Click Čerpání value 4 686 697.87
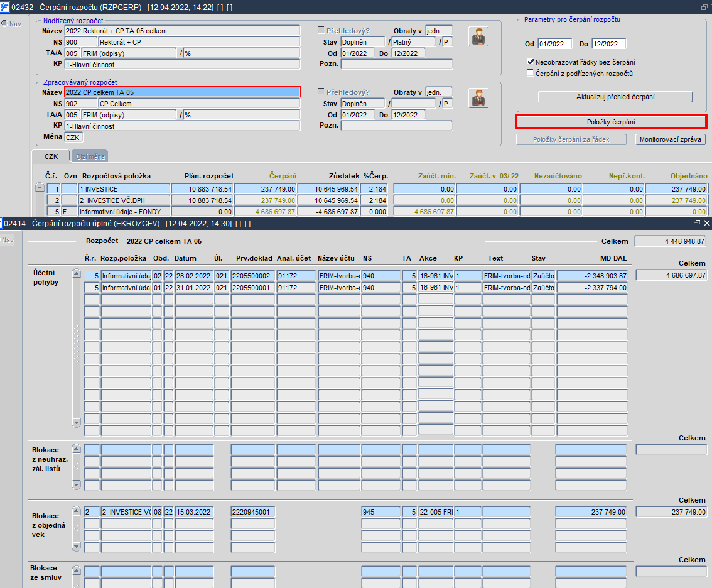Image resolution: width=712 pixels, height=588 pixels. pyautogui.click(x=265, y=211)
